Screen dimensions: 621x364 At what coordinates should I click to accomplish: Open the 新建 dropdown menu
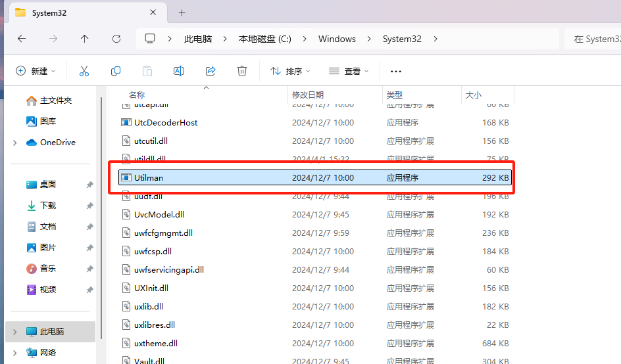[36, 71]
